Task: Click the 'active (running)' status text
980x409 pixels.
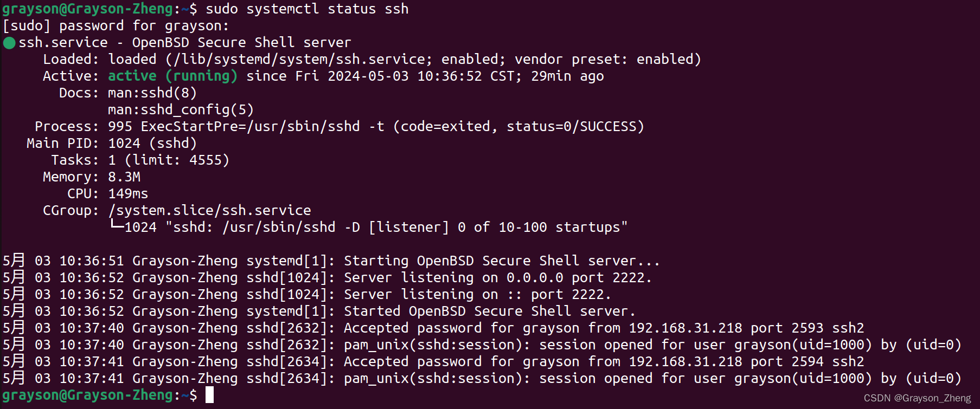Action: point(172,76)
